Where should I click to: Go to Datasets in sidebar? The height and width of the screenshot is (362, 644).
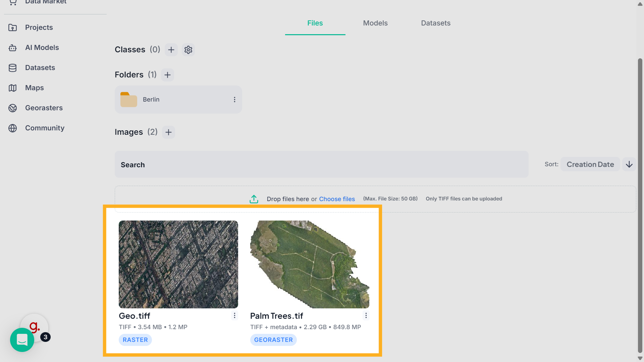40,68
